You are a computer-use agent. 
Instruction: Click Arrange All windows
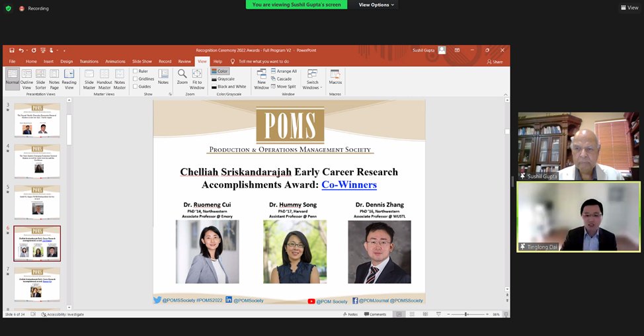pyautogui.click(x=284, y=71)
